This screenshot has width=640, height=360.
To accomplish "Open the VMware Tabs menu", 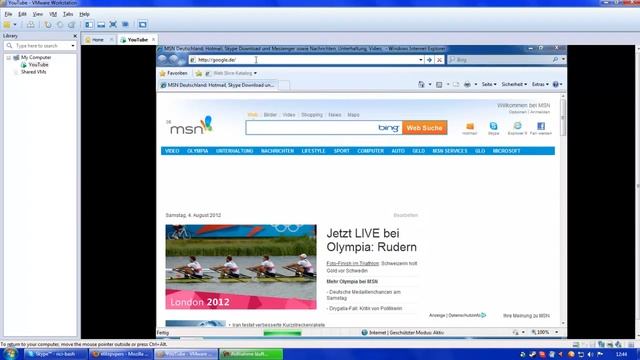I will 68,14.
